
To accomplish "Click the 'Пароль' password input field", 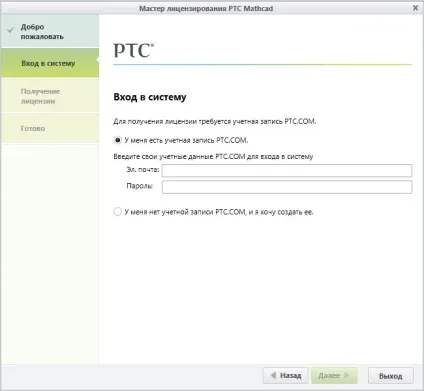I will (x=287, y=187).
